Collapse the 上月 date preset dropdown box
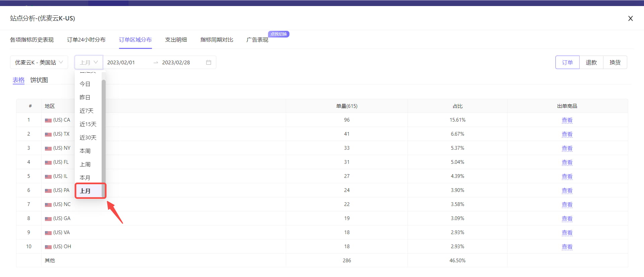 pyautogui.click(x=89, y=62)
